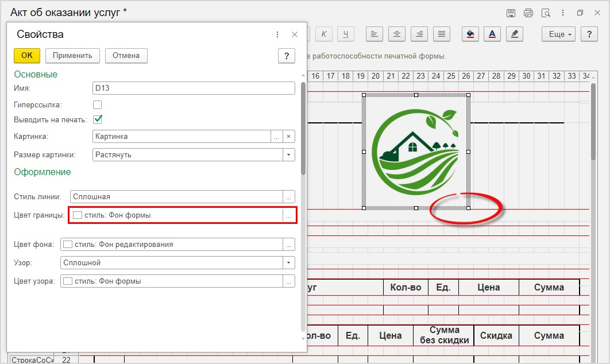Viewport: 610px width, 364px height.
Task: Open the Цвет фона ellipsis button
Action: coord(289,244)
